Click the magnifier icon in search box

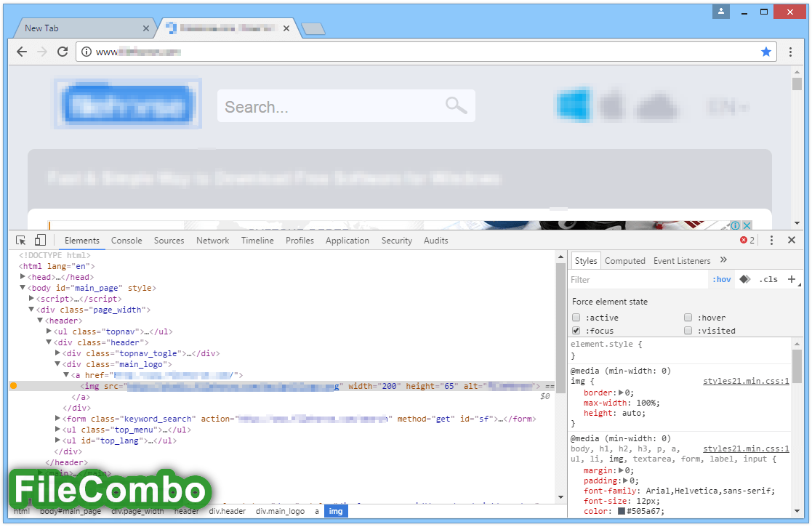pyautogui.click(x=457, y=105)
